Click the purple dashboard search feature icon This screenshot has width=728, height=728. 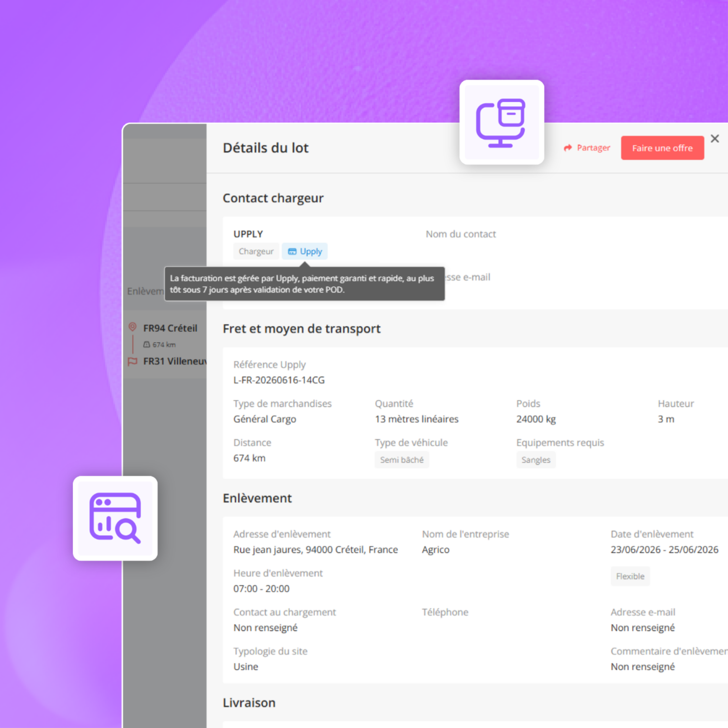115,518
